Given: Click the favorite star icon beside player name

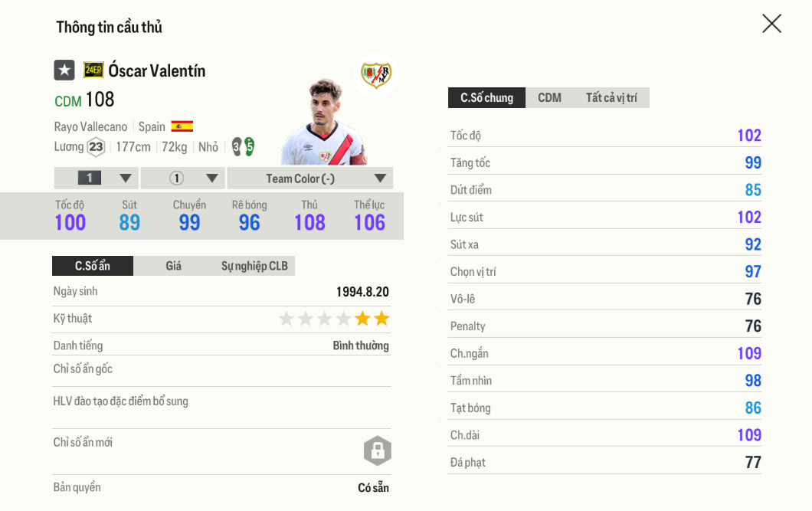Looking at the screenshot, I should point(64,70).
